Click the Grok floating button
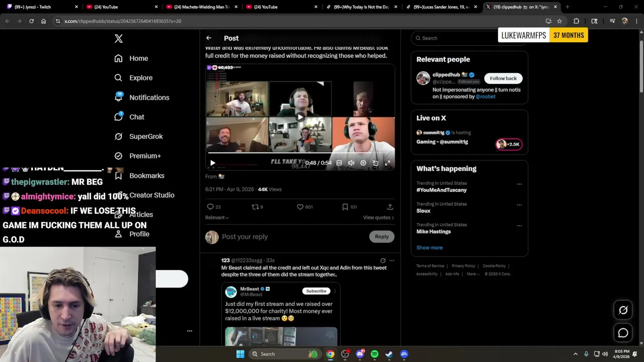Image resolution: width=644 pixels, height=362 pixels. click(x=623, y=310)
